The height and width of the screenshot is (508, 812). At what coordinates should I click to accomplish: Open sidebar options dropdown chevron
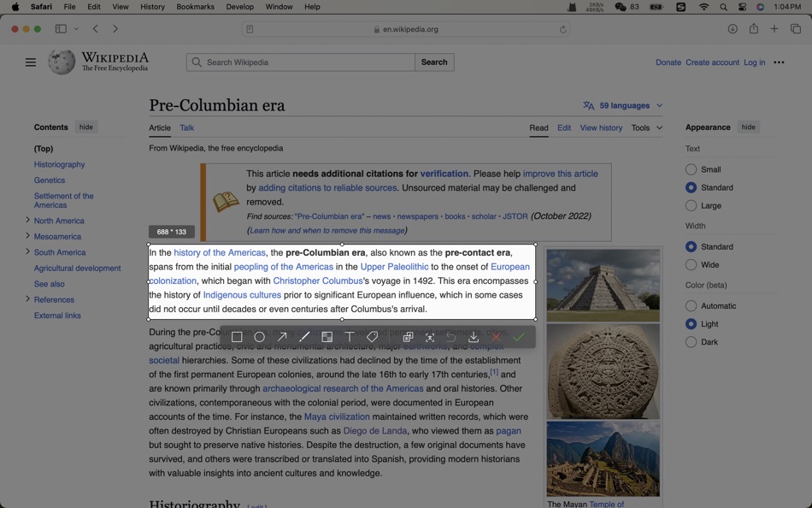click(76, 29)
